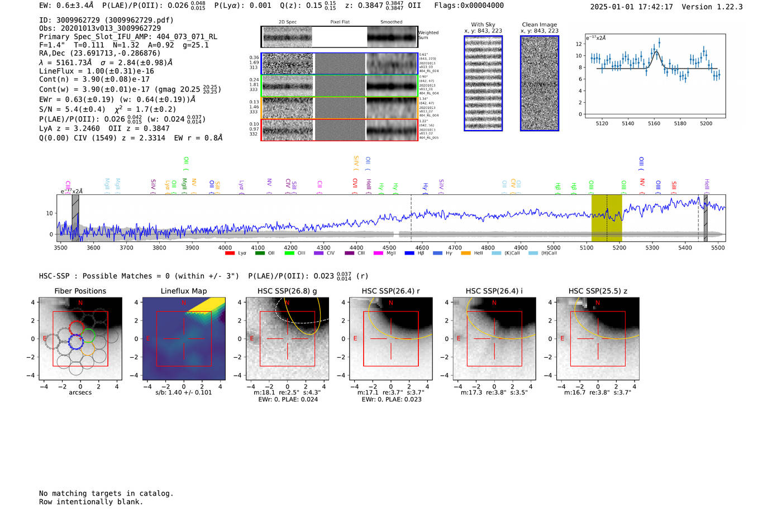This screenshot has height=532, width=782.
Task: Select the green-bordered 2D spectrum row
Action: coord(340,86)
